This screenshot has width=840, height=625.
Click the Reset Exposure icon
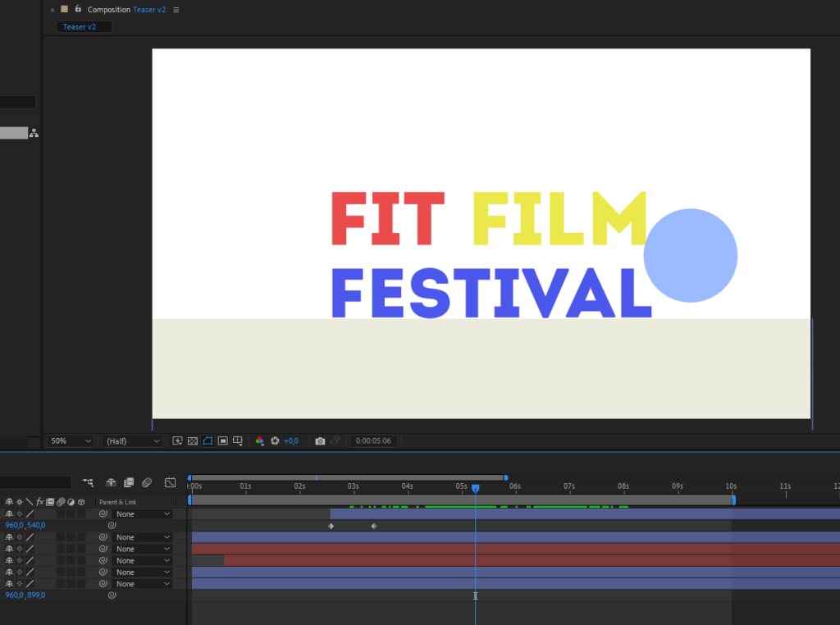click(276, 441)
